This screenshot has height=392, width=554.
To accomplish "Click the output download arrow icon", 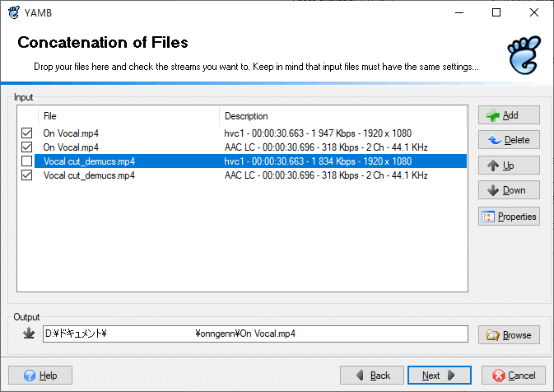I will (x=29, y=334).
